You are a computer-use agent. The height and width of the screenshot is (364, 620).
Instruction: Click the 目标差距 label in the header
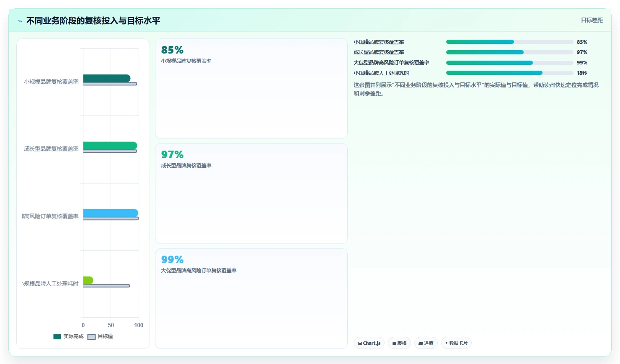point(592,20)
